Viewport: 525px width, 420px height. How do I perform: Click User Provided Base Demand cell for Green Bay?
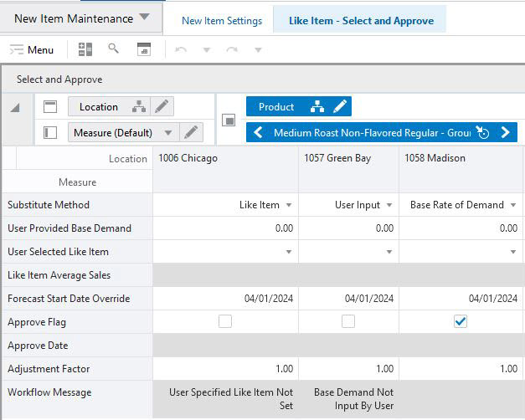[x=348, y=228]
